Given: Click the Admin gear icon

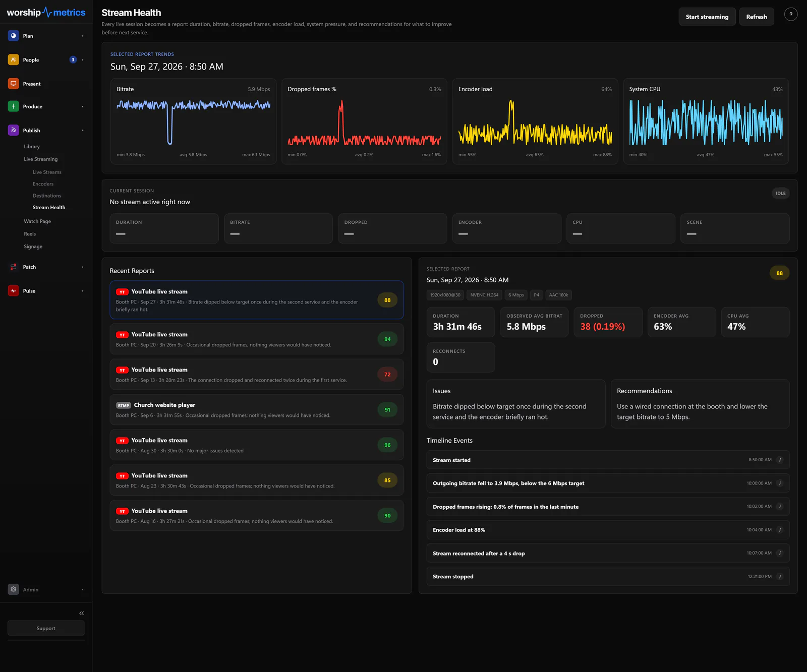Looking at the screenshot, I should [14, 589].
